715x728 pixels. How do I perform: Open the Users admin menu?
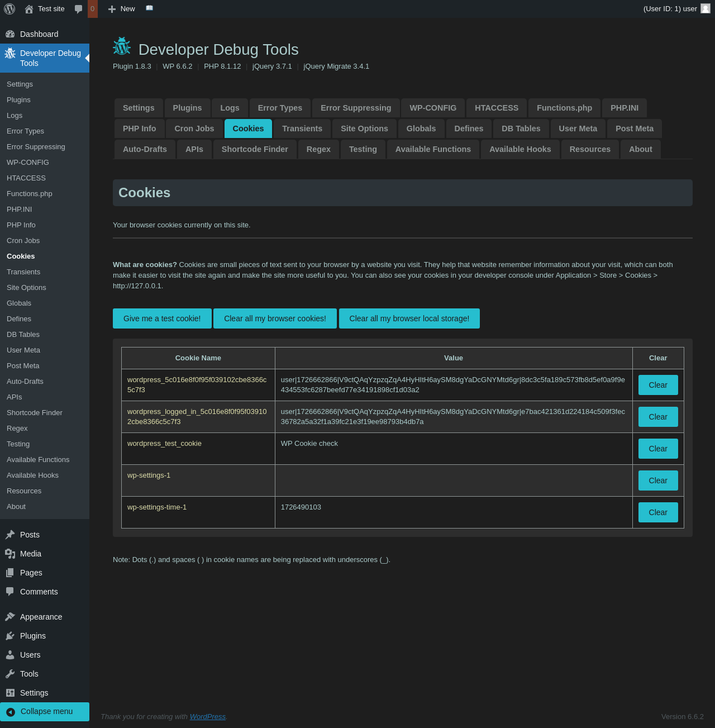pos(30,655)
